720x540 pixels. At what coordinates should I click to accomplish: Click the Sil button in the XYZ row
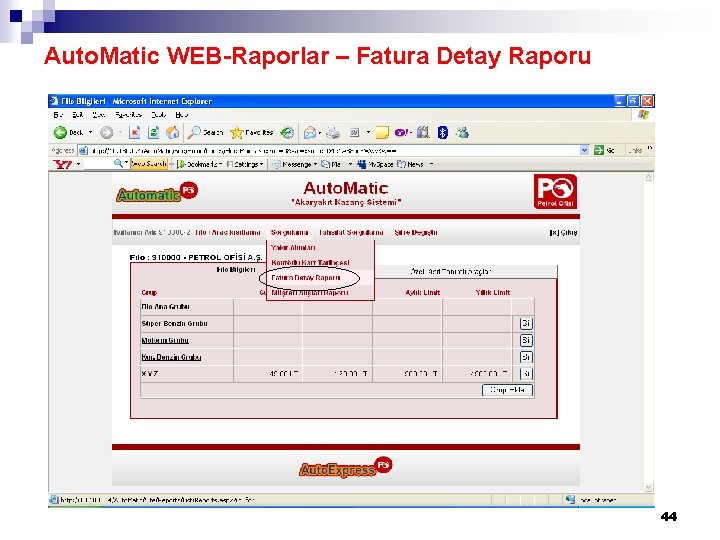[x=526, y=374]
